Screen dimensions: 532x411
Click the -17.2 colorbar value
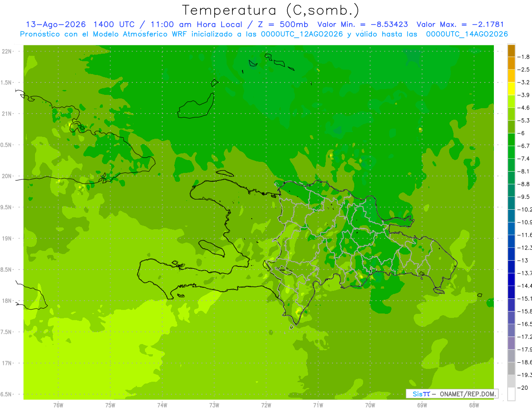(524, 337)
